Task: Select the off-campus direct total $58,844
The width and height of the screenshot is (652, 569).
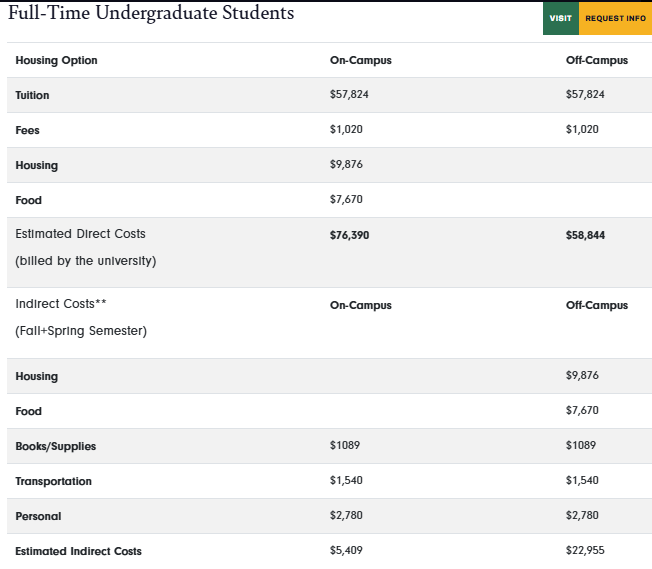Action: pos(585,235)
